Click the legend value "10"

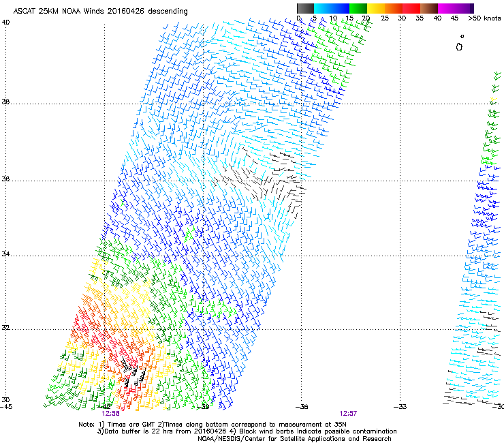pos(333,18)
